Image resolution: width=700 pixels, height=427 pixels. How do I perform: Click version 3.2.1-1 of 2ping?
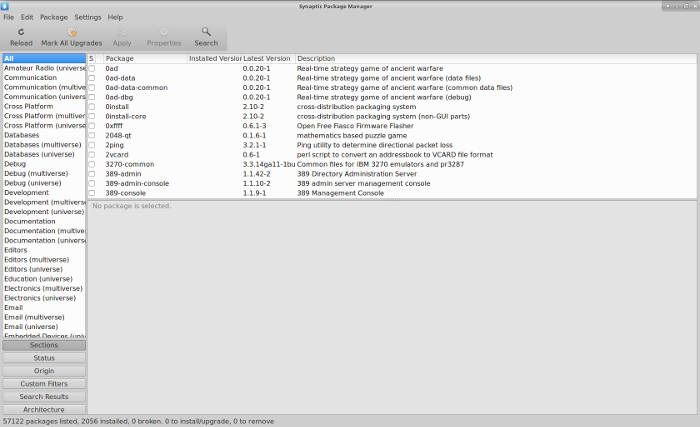click(254, 145)
